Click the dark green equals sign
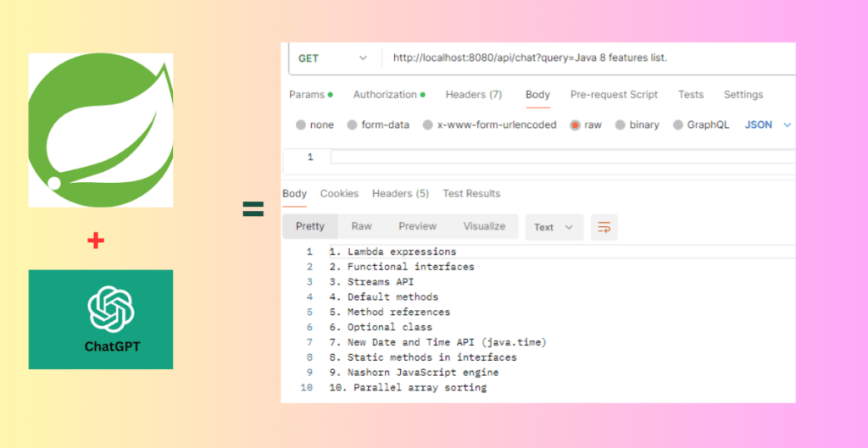The image size is (868, 448). click(253, 208)
